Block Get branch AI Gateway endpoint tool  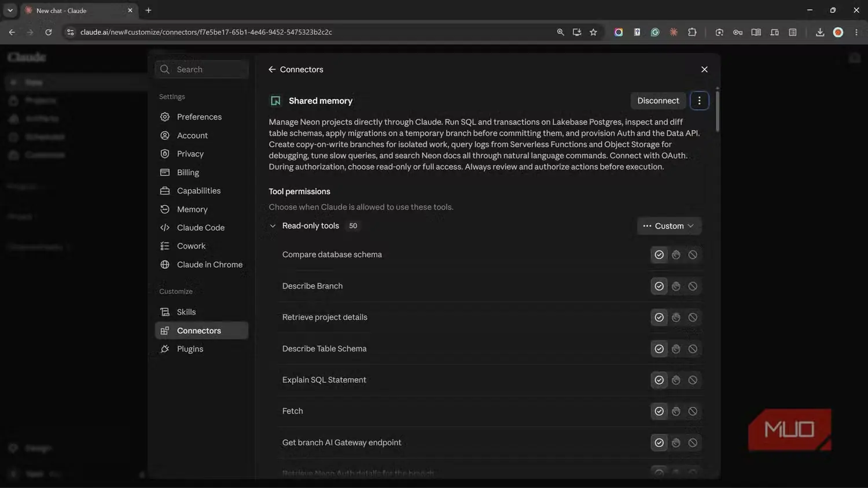pyautogui.click(x=693, y=443)
